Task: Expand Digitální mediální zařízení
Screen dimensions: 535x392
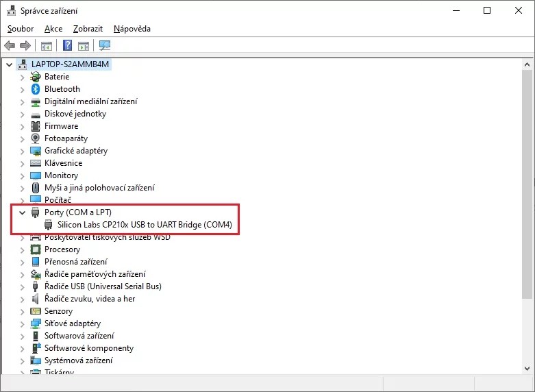Action: pyautogui.click(x=22, y=101)
